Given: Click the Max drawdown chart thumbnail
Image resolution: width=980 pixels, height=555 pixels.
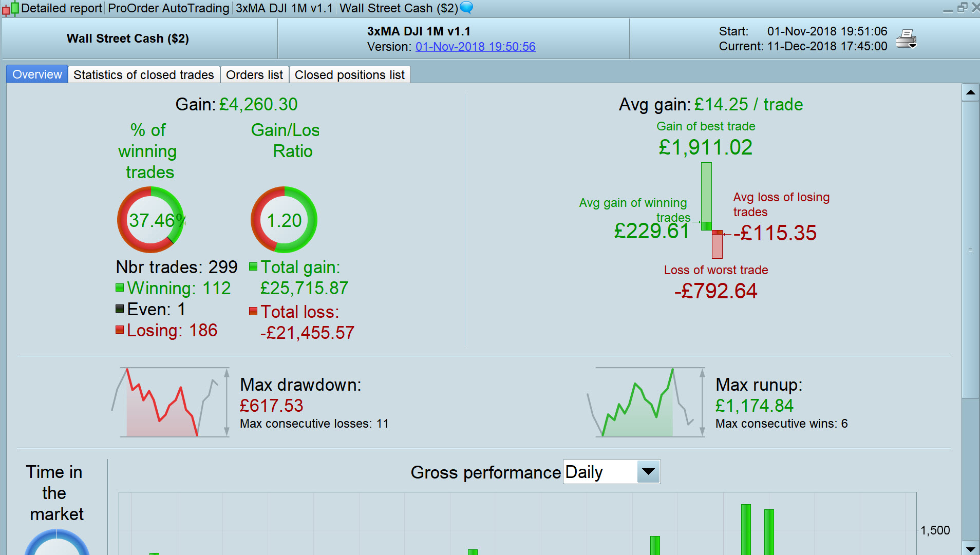Looking at the screenshot, I should (x=171, y=402).
